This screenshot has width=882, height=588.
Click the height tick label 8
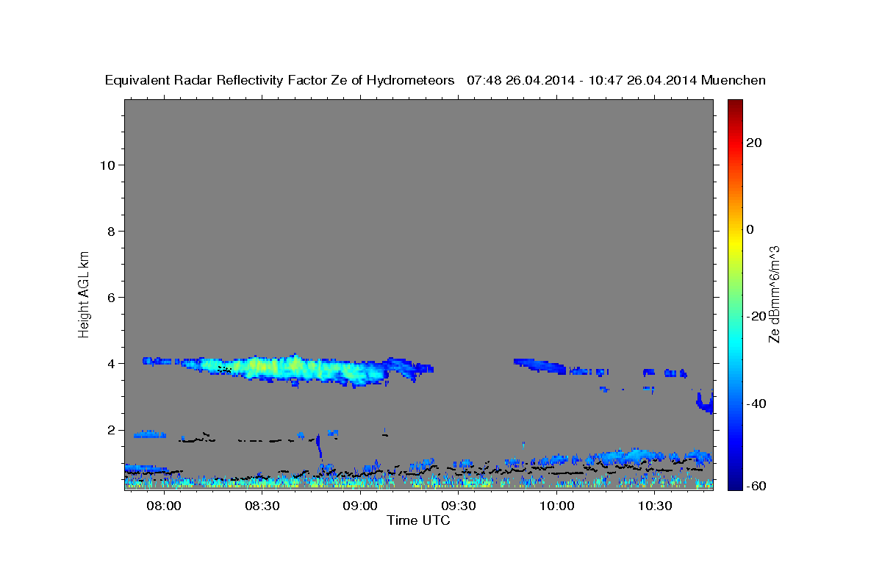tap(112, 231)
